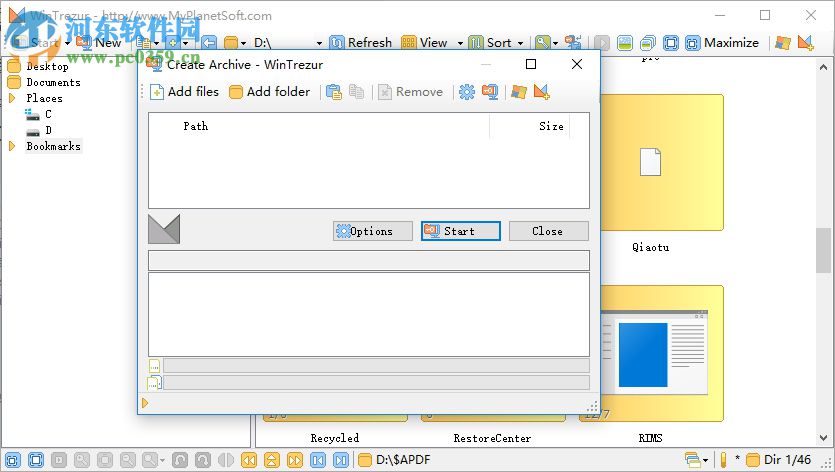This screenshot has width=835, height=472.
Task: Click the landscape picture icon in main toolbar
Action: 625,43
